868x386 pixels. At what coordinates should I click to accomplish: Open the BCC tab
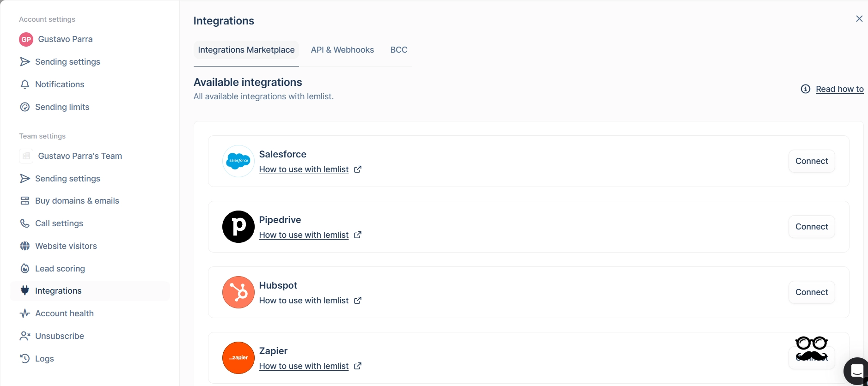click(398, 50)
